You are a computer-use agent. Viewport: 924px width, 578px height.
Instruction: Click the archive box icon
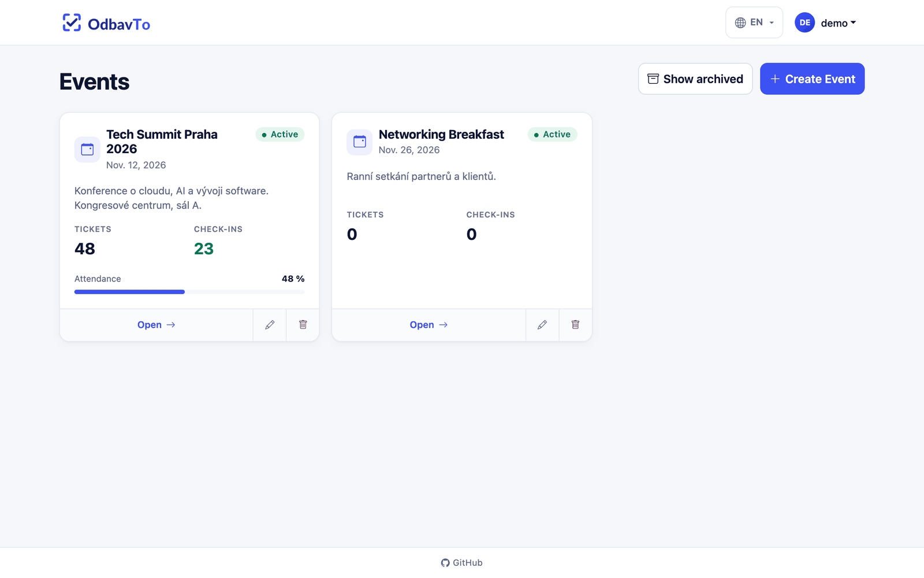653,79
